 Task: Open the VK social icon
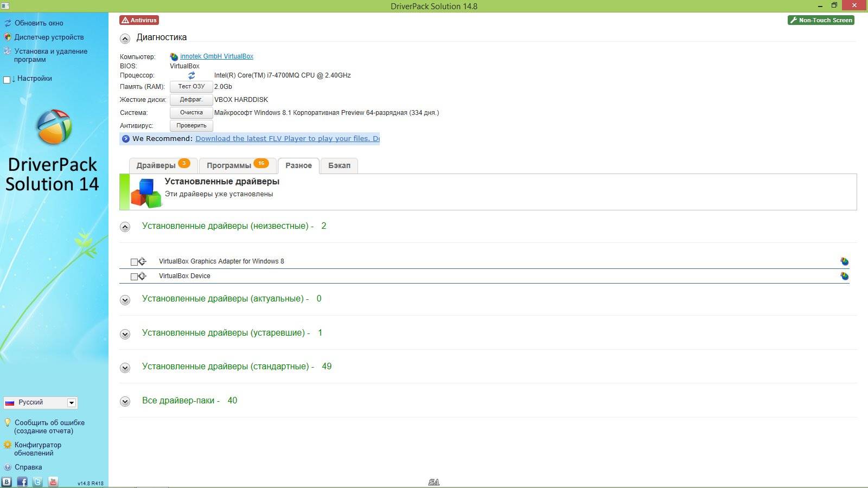click(x=7, y=481)
